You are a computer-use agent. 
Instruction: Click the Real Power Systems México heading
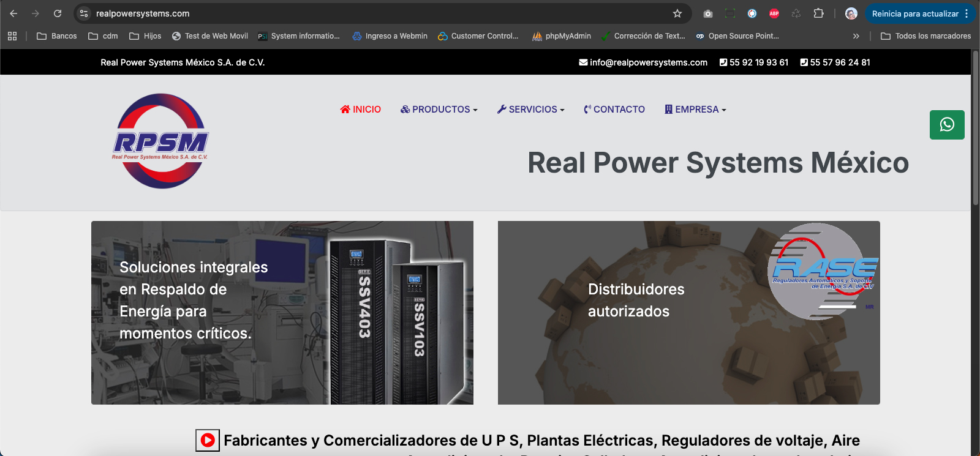coord(718,163)
